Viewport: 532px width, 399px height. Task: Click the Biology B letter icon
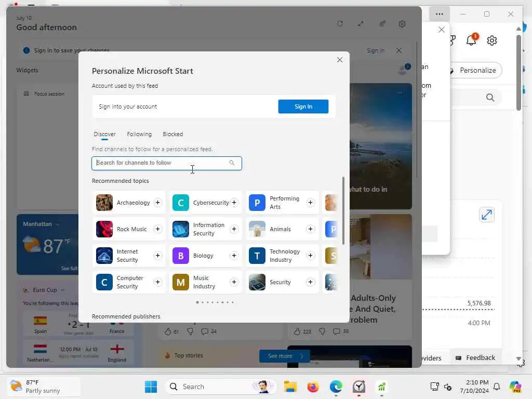[181, 256]
